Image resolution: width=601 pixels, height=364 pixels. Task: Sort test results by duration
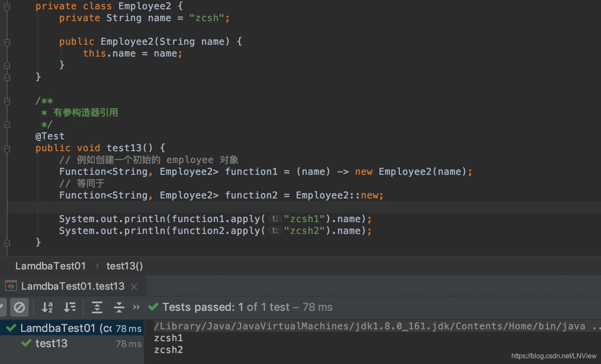pos(70,307)
